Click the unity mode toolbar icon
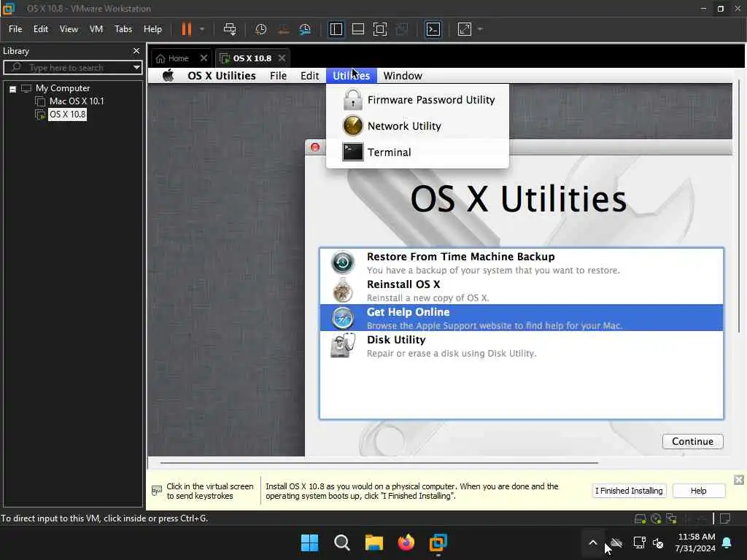This screenshot has width=747, height=560. pos(402,29)
